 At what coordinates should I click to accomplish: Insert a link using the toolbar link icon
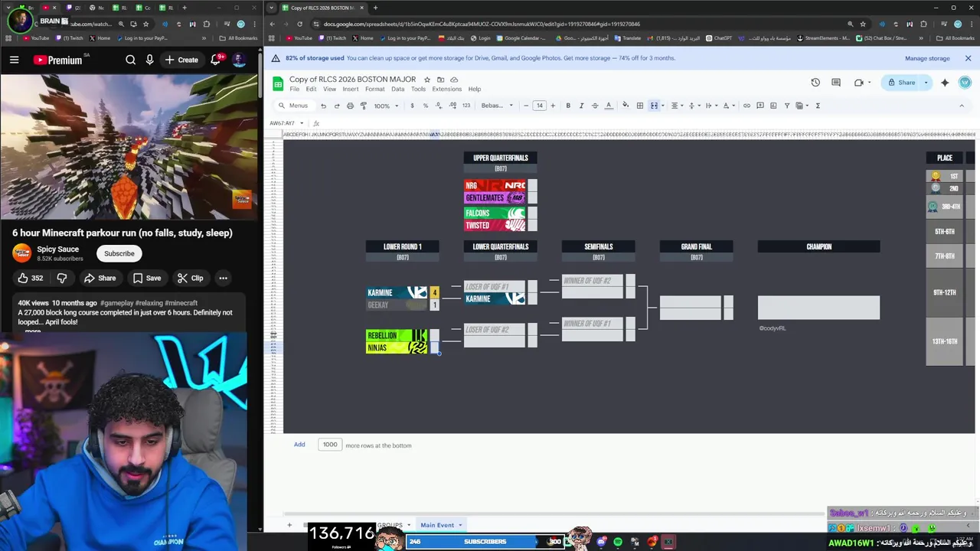pyautogui.click(x=746, y=106)
